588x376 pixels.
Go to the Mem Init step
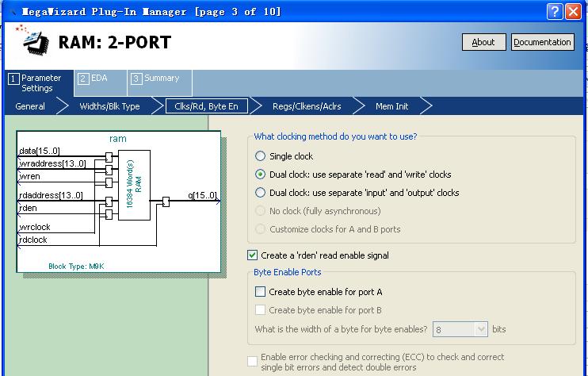(392, 106)
